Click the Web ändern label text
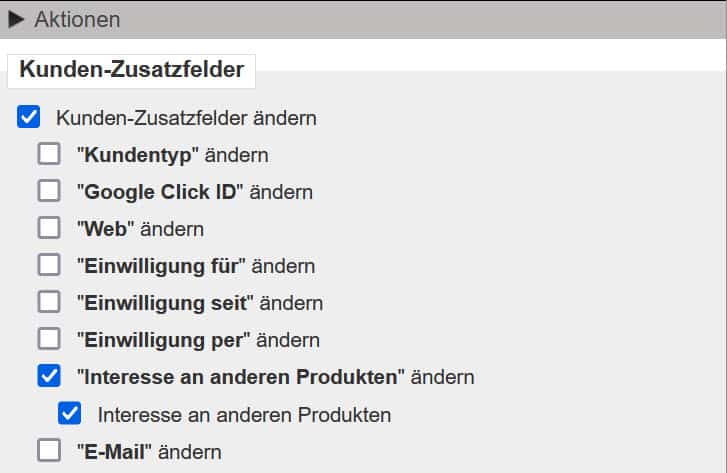The height and width of the screenshot is (473, 727). pyautogui.click(x=140, y=229)
